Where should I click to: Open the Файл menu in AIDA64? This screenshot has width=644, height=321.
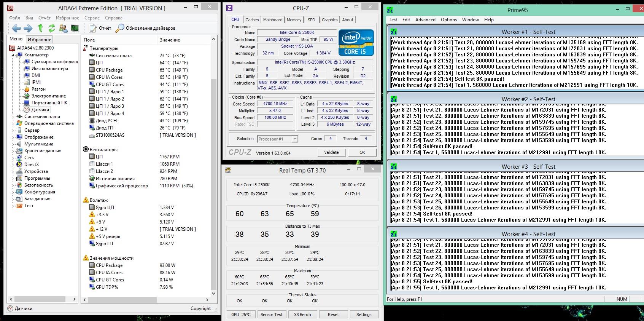tap(15, 18)
